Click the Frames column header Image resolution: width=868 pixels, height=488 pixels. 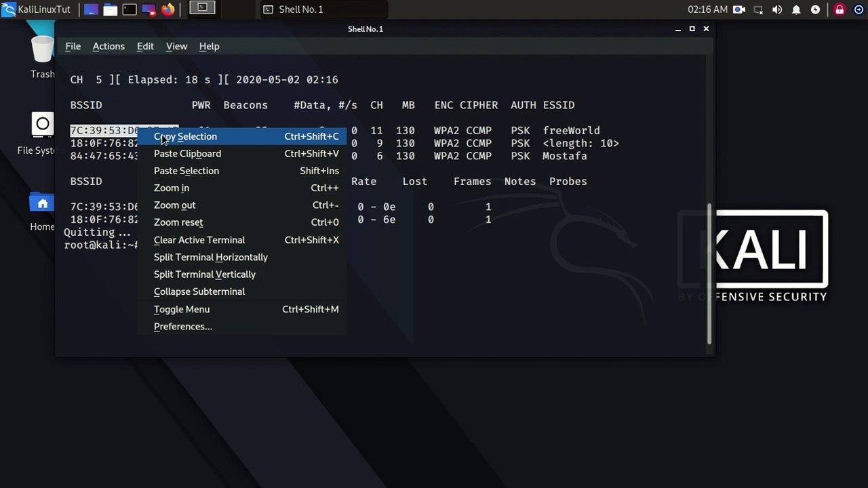click(x=472, y=182)
